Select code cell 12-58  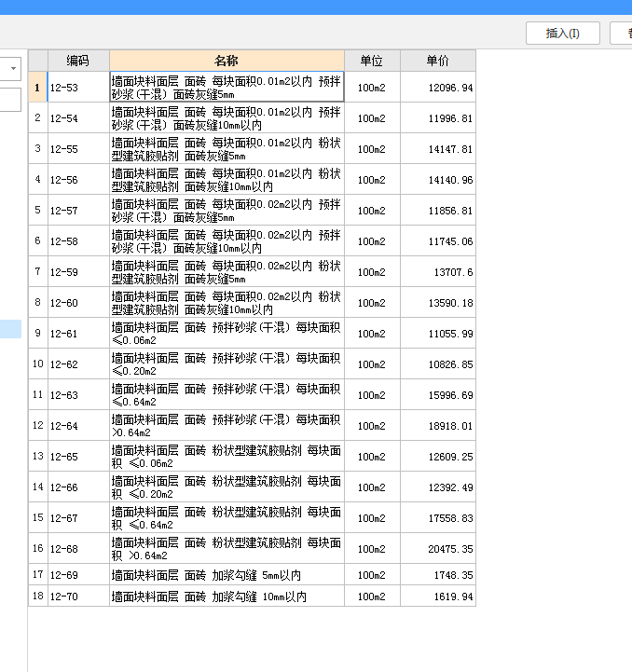click(78, 241)
